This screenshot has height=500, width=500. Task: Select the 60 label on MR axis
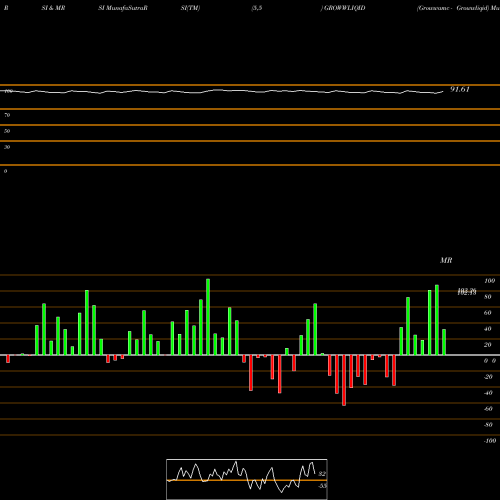(x=488, y=313)
